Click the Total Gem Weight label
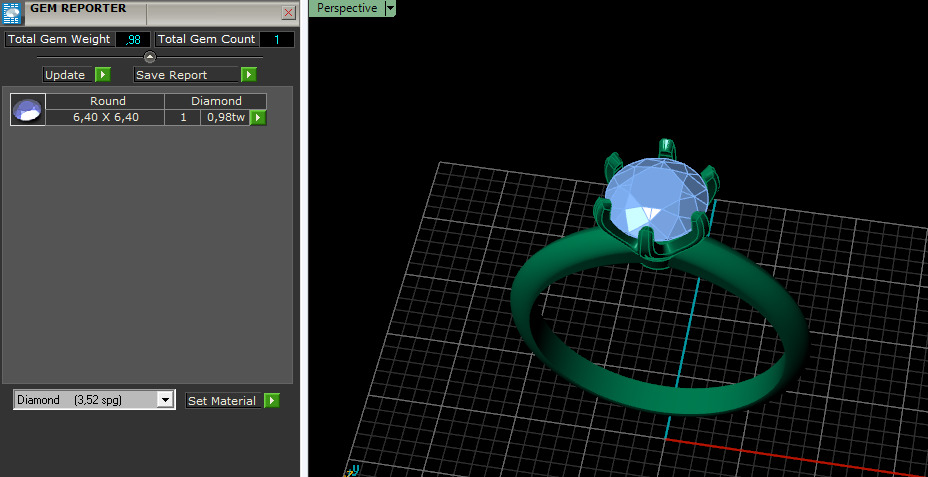Viewport: 928px width, 477px height. tap(59, 40)
